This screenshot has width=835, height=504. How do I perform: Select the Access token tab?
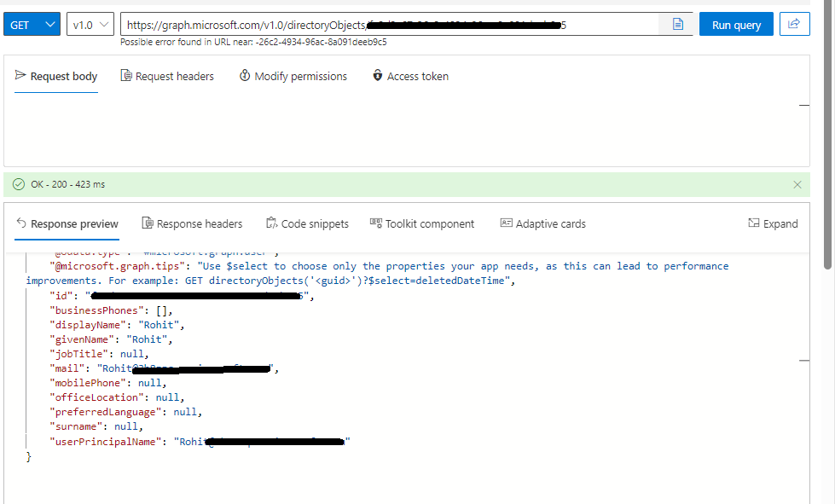click(x=410, y=76)
